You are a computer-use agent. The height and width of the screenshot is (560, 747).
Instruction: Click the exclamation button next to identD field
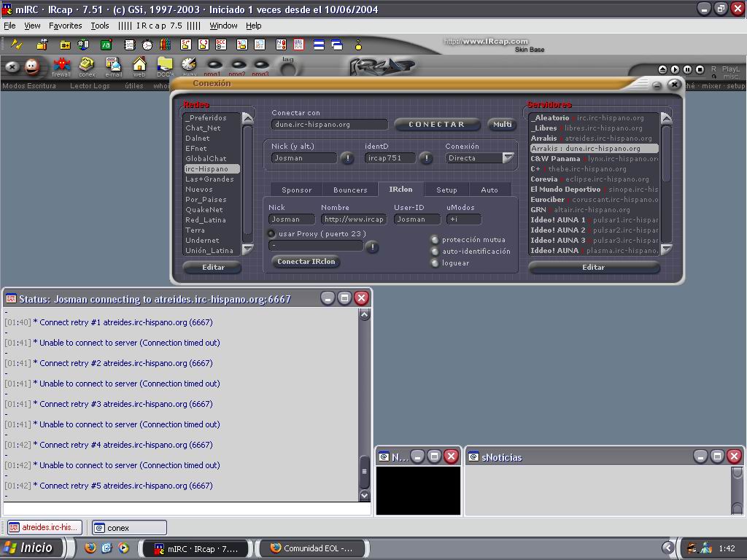coord(426,158)
